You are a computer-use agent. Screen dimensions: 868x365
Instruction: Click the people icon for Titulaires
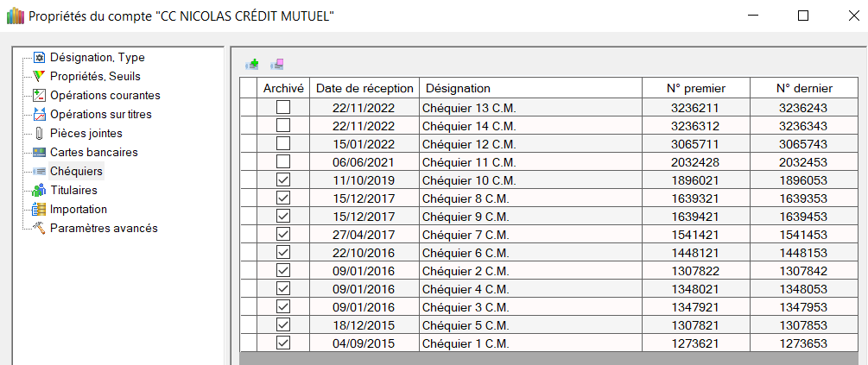pos(38,191)
